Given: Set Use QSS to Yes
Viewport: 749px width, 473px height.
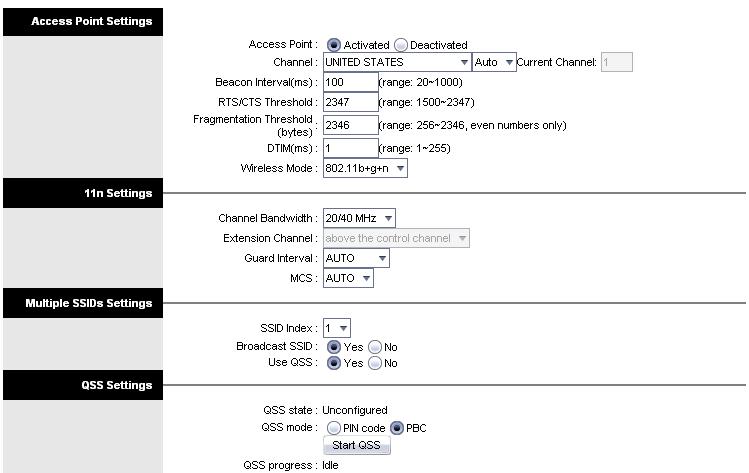Looking at the screenshot, I should (x=334, y=363).
